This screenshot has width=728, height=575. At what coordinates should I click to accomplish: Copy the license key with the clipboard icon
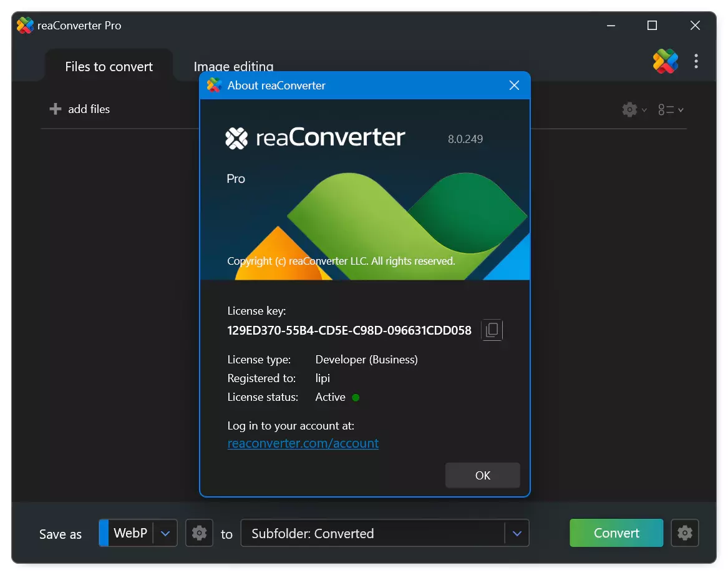tap(492, 330)
